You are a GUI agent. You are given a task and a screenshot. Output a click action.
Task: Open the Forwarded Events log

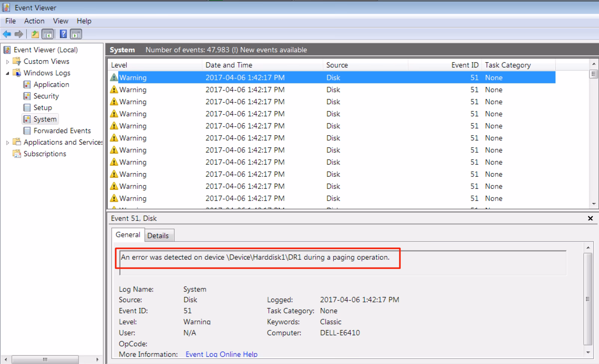(62, 131)
